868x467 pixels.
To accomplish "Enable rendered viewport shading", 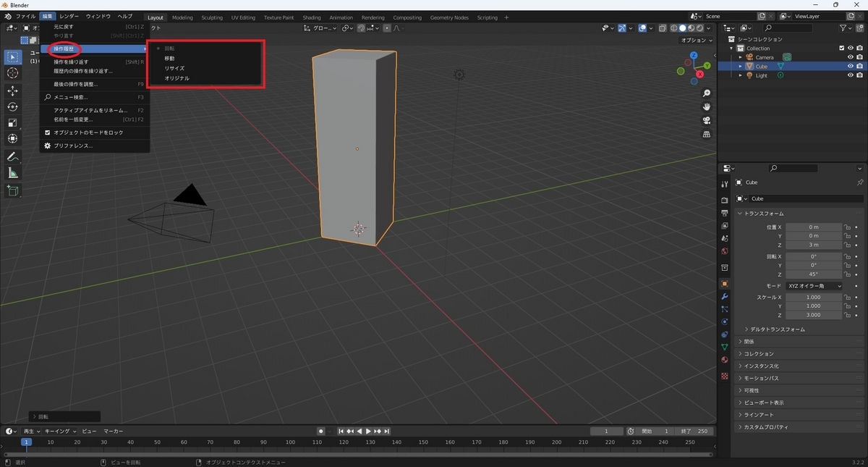I will [x=700, y=28].
